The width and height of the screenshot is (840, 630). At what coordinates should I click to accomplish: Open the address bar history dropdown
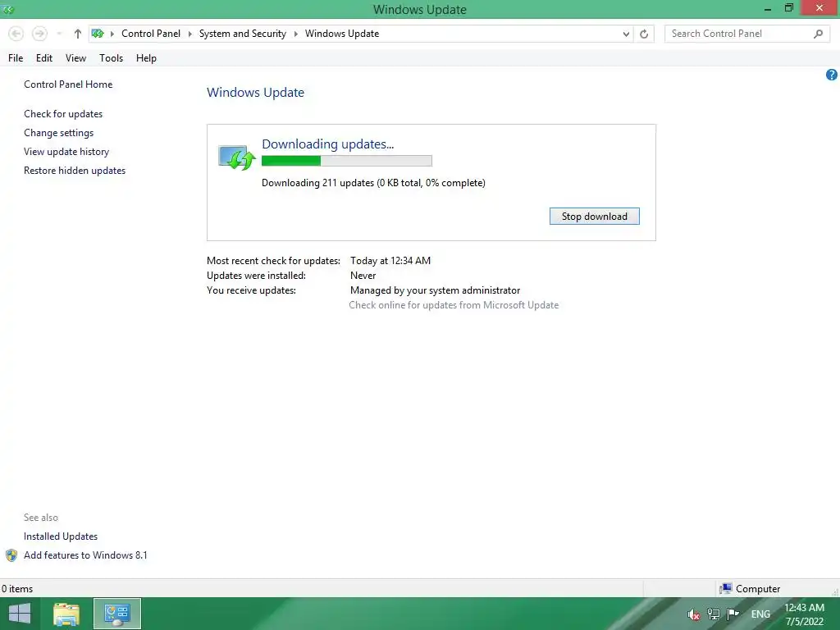pyautogui.click(x=626, y=34)
